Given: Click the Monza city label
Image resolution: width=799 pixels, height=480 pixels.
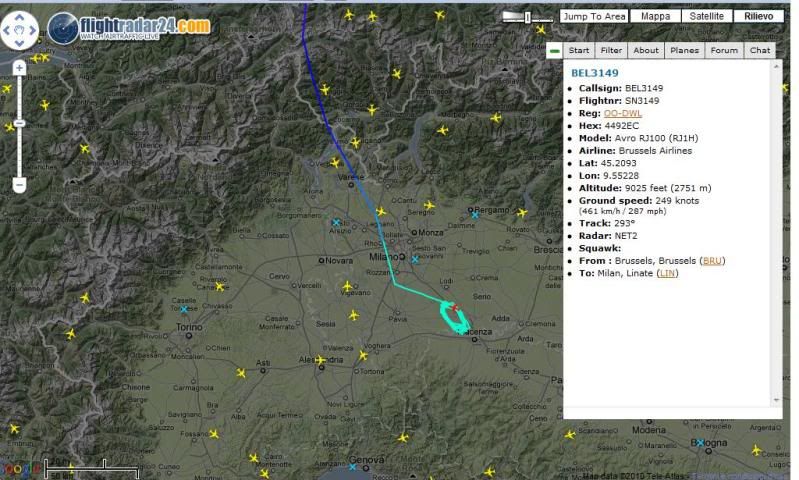Looking at the screenshot, I should click(430, 232).
